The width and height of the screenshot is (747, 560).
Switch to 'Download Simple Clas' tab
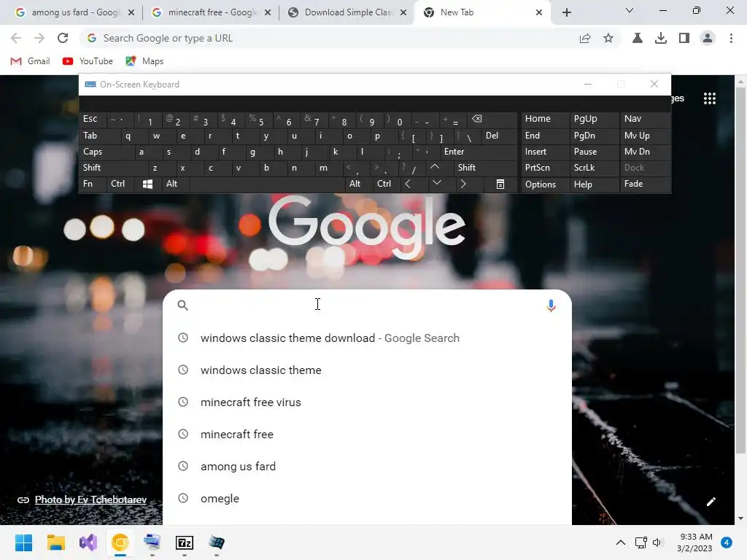point(348,12)
